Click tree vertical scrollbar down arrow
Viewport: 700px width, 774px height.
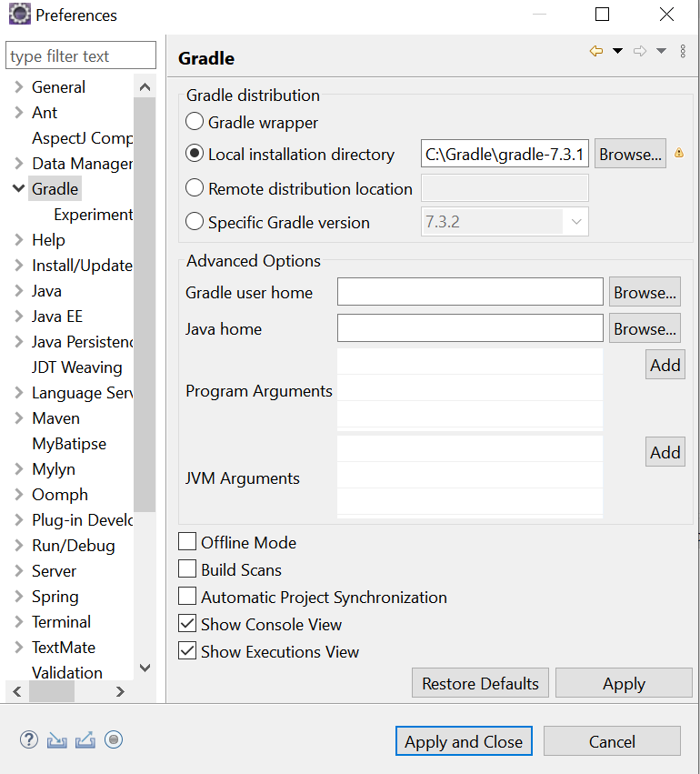coord(145,668)
